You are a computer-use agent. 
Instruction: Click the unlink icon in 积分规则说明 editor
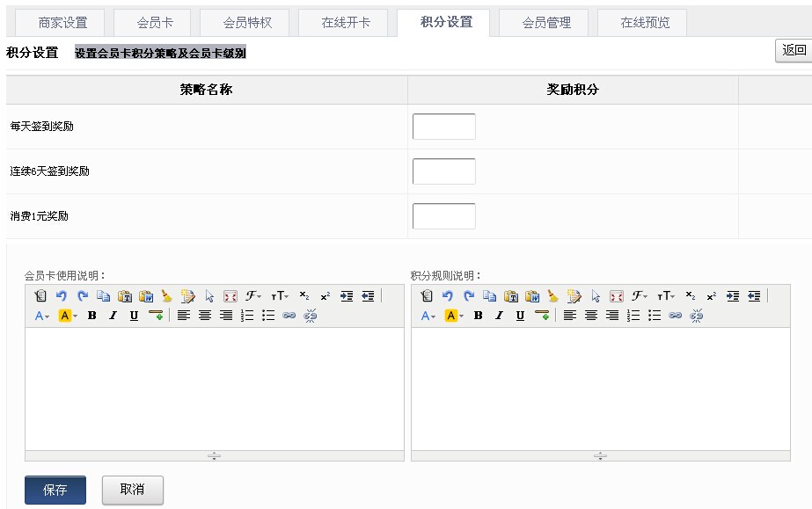pyautogui.click(x=696, y=316)
